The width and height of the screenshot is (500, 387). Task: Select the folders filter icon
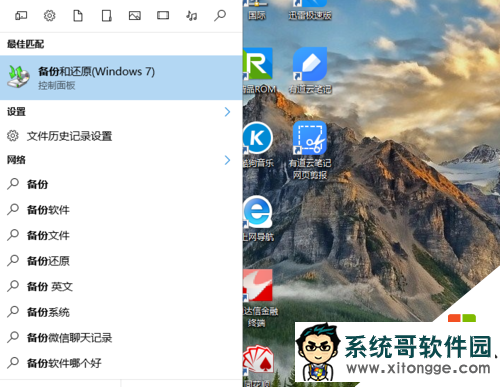[x=106, y=16]
